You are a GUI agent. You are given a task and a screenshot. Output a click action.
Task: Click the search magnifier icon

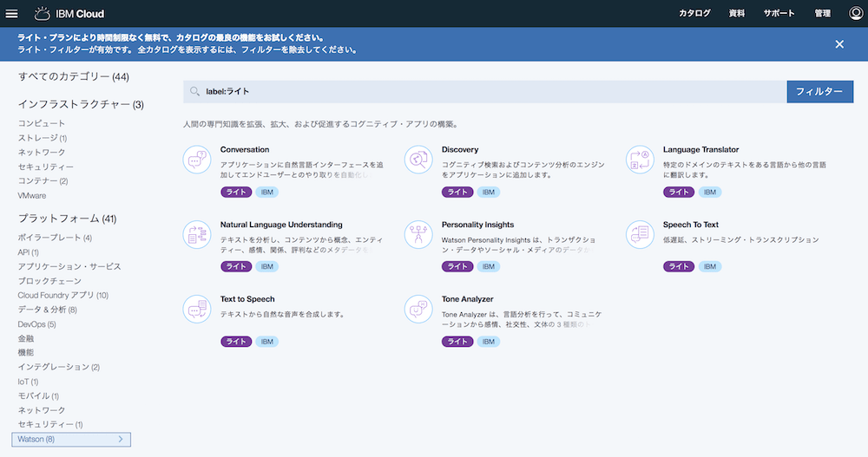[194, 91]
